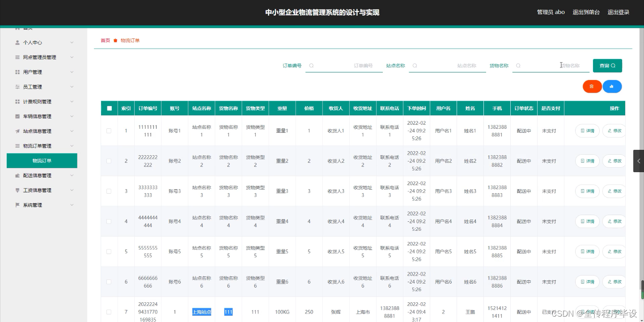Expand 配送信息管理 chevron
Image resolution: width=644 pixels, height=322 pixels.
click(x=72, y=175)
